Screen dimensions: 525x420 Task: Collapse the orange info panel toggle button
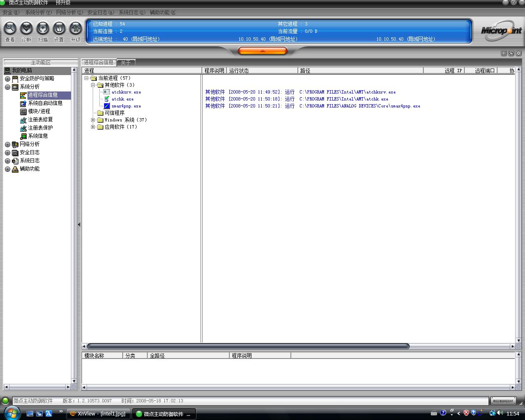[262, 51]
